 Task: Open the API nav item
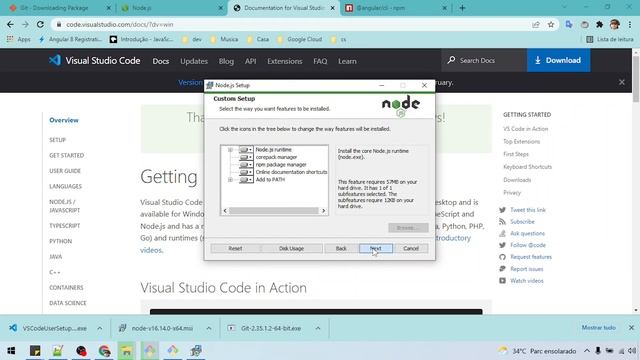[251, 61]
